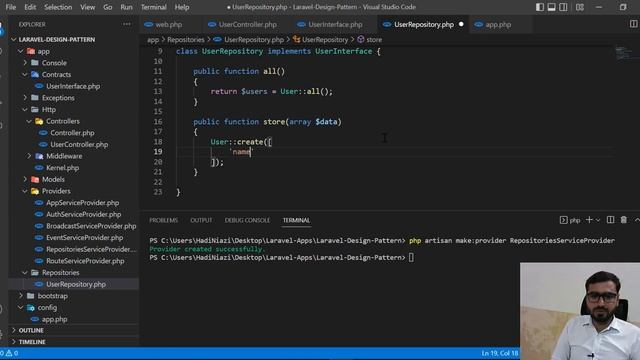Show the Debug Console tab
This screenshot has width=640, height=360.
pos(247,220)
